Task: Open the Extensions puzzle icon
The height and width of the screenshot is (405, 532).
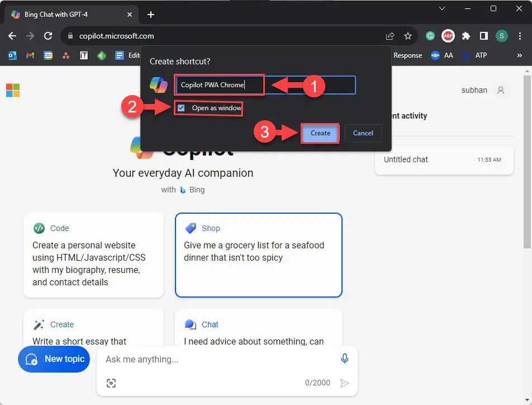Action: 466,36
